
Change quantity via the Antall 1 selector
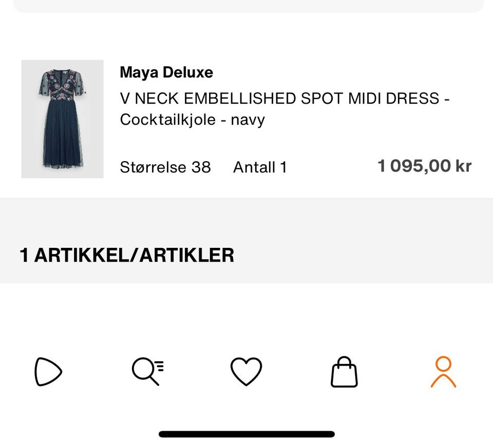pos(260,167)
